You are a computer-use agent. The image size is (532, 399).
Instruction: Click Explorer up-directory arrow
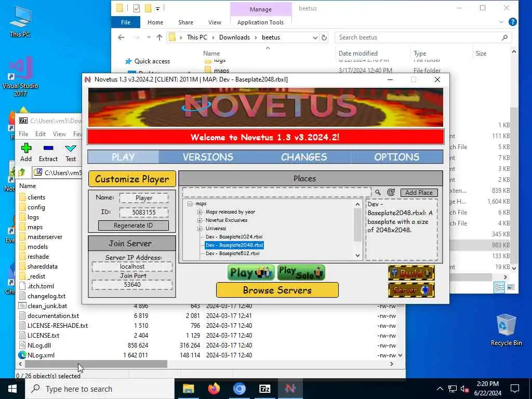(159, 37)
